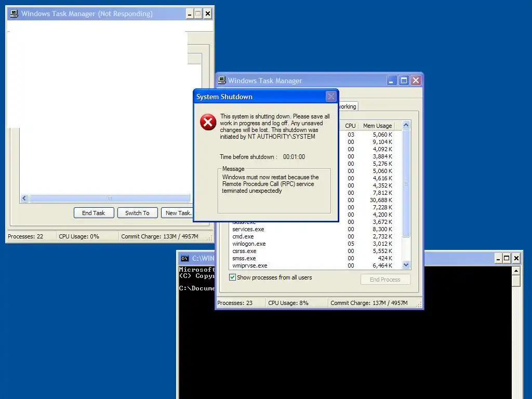Sort processes by Mem Usage column header
This screenshot has width=532, height=399.
[377, 126]
